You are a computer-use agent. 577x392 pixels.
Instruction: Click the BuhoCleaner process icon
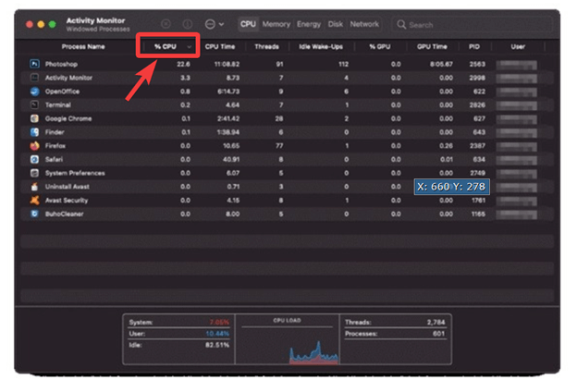(x=34, y=214)
